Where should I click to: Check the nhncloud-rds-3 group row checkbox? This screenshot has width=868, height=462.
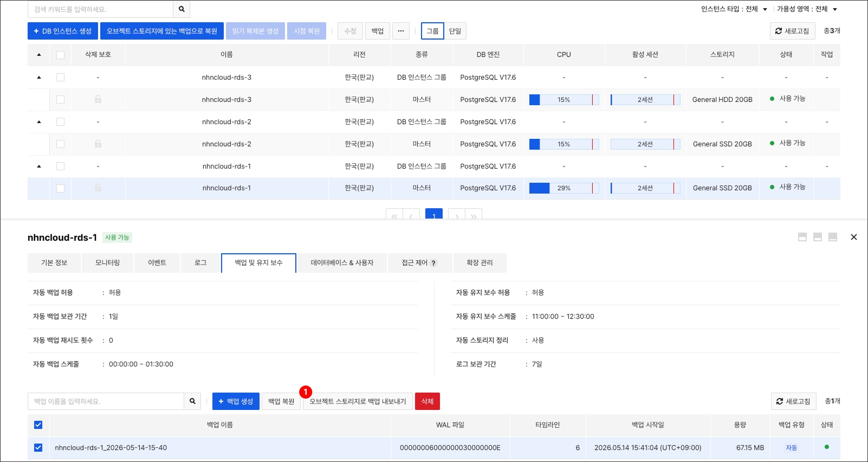[60, 77]
